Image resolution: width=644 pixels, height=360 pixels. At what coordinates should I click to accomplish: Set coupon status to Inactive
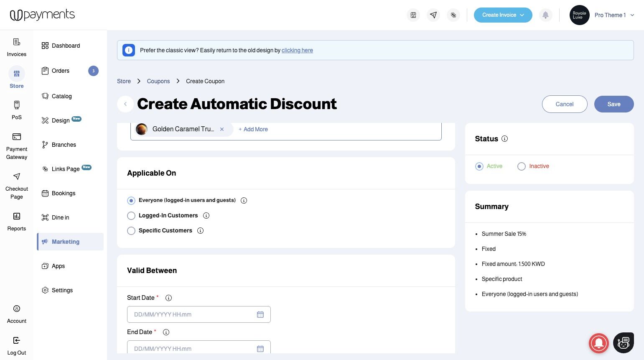[522, 166]
